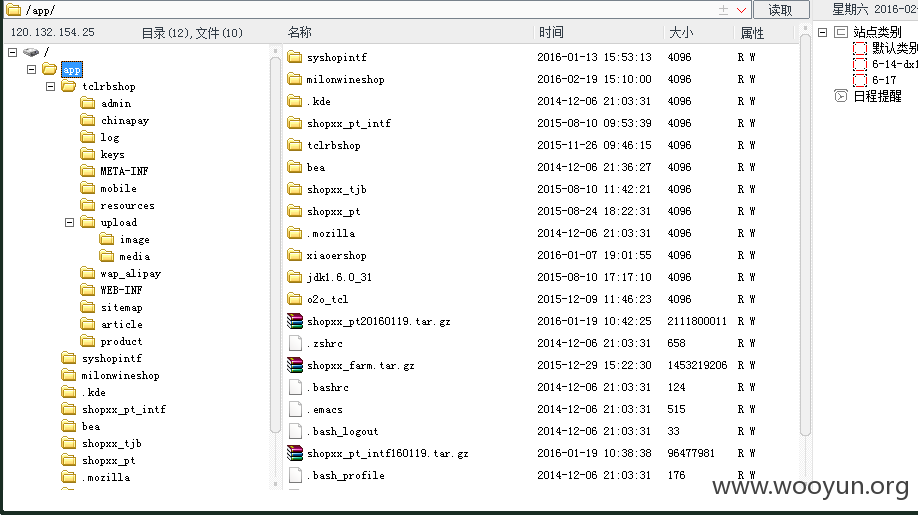Select the image subfolder under upload
This screenshot has width=918, height=515.
pyautogui.click(x=135, y=239)
